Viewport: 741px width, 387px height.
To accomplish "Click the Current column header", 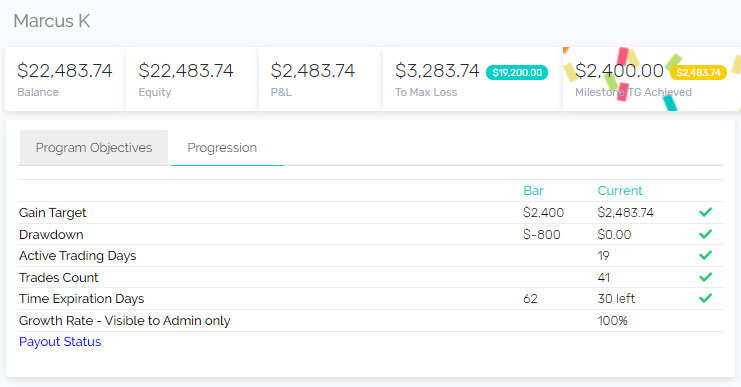I will pos(620,190).
